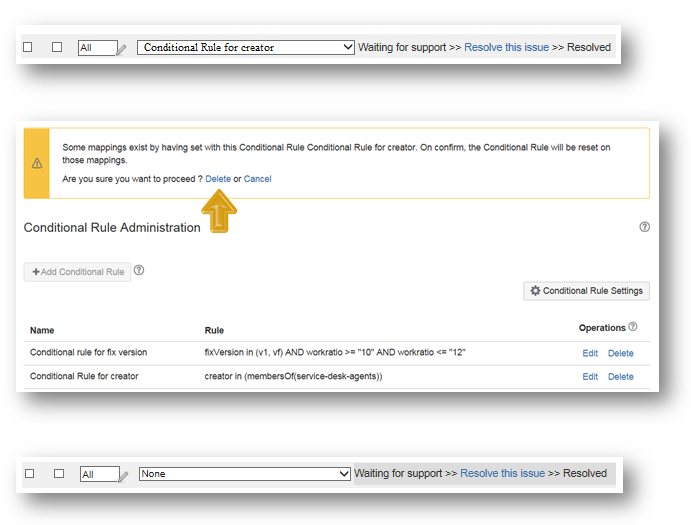Click the gear icon in Conditional Rule Settings
691x525 pixels.
535,291
